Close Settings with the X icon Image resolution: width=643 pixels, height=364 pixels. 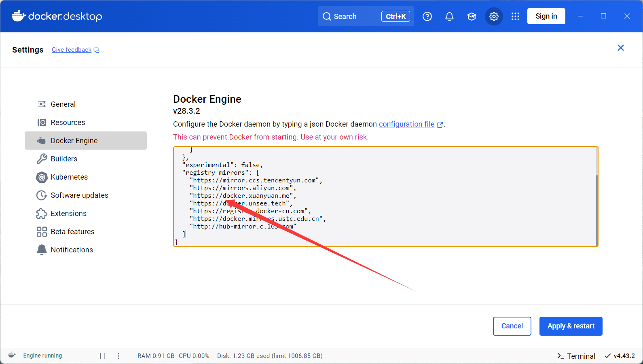(621, 48)
